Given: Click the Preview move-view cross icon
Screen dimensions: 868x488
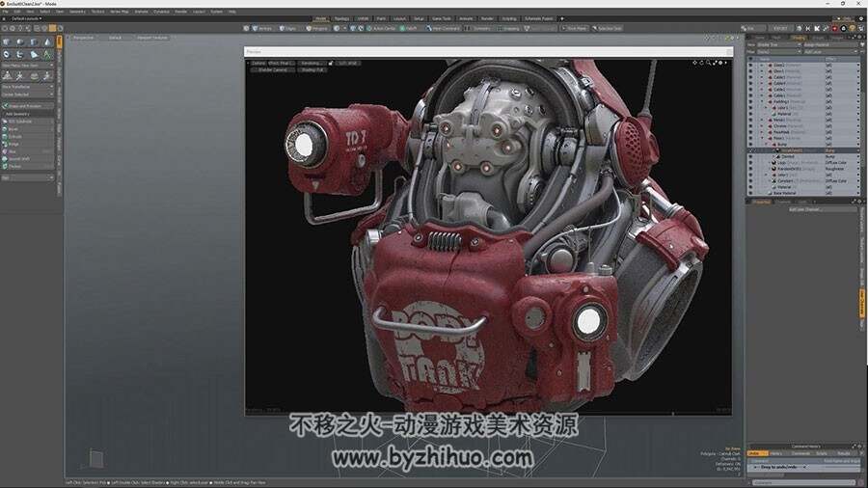Looking at the screenshot, I should 694,63.
